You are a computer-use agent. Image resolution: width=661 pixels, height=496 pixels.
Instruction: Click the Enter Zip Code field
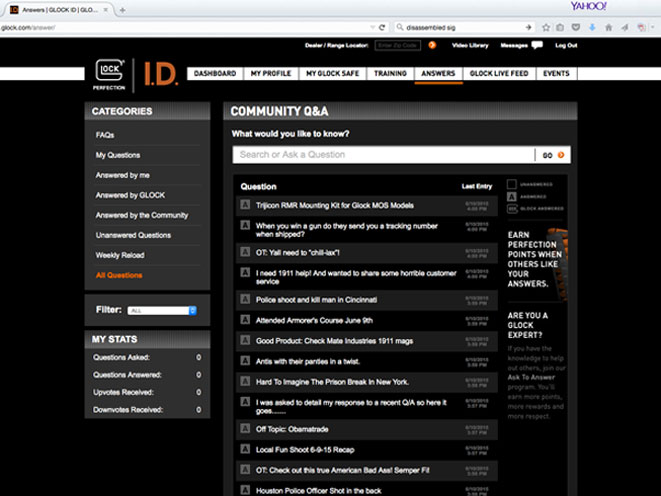(x=396, y=45)
